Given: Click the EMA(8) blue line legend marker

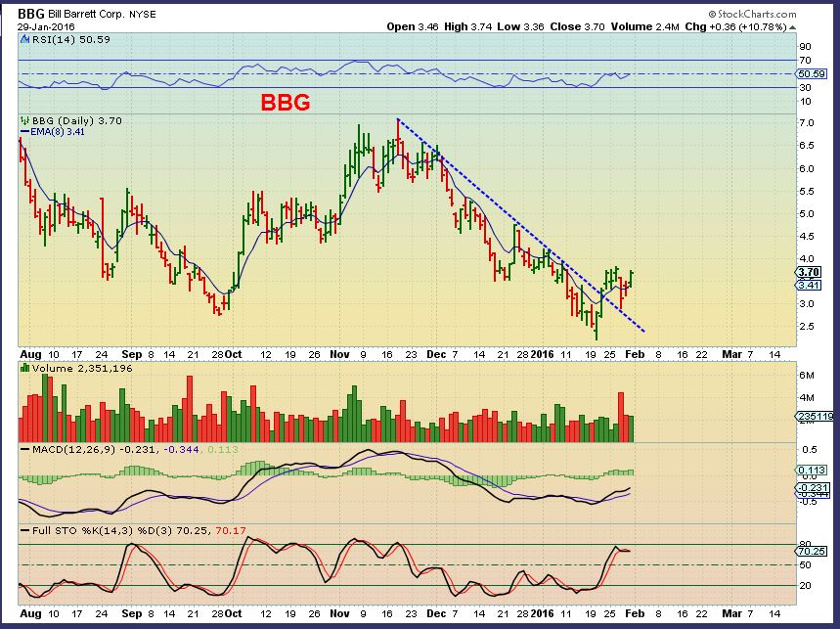Looking at the screenshot, I should click(x=24, y=132).
